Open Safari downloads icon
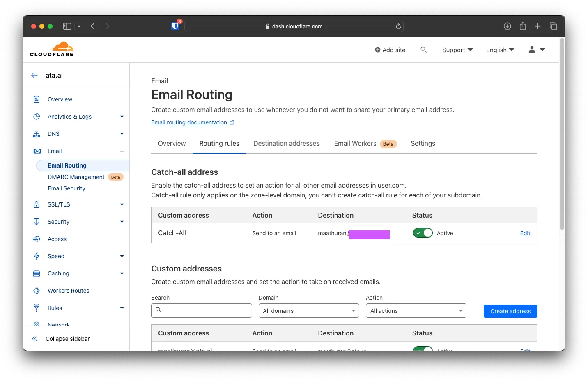This screenshot has width=588, height=381. coord(508,26)
